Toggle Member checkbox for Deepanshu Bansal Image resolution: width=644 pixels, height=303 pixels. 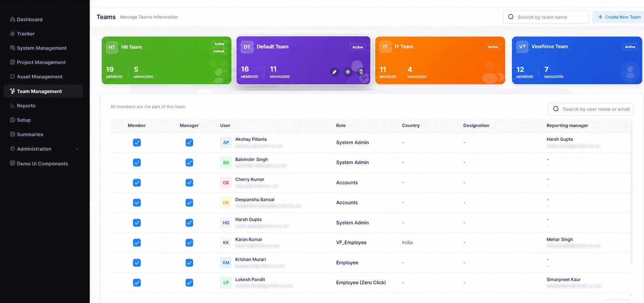click(137, 203)
